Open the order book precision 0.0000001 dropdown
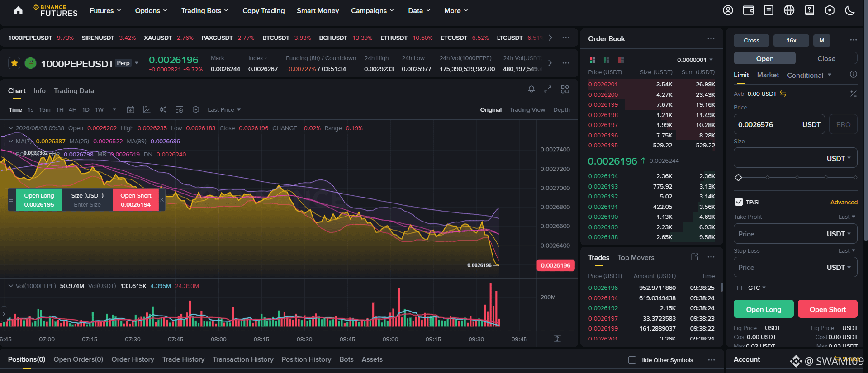 coord(695,60)
